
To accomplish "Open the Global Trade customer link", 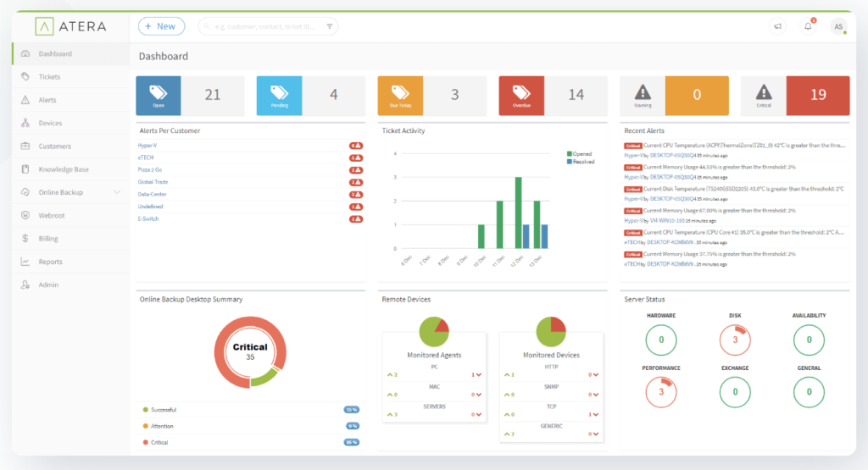I will pyautogui.click(x=153, y=182).
